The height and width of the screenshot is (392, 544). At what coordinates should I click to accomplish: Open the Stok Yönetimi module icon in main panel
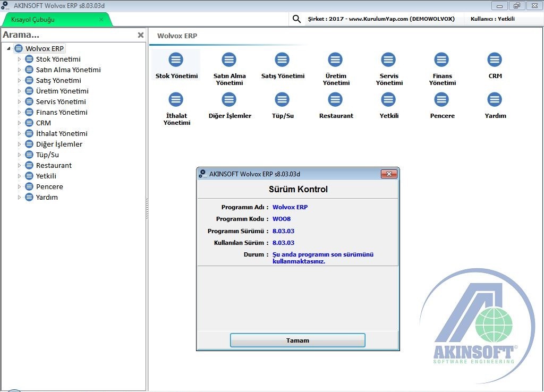point(176,59)
